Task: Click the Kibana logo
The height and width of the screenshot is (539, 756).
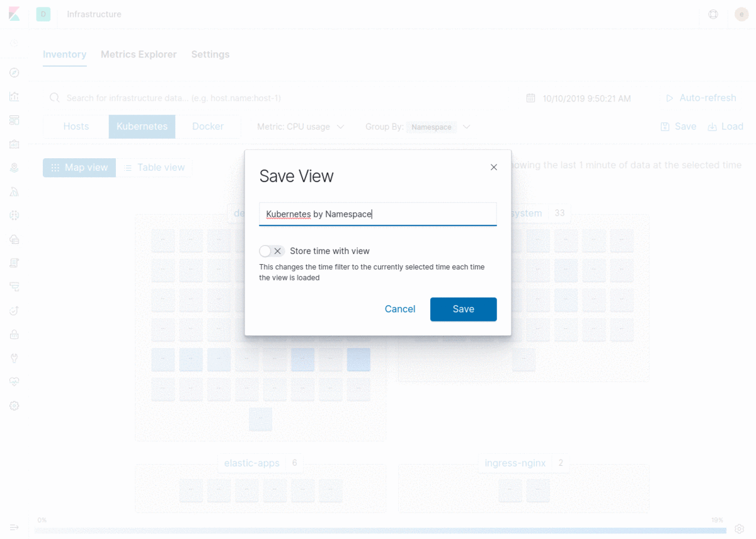Action: coord(14,14)
